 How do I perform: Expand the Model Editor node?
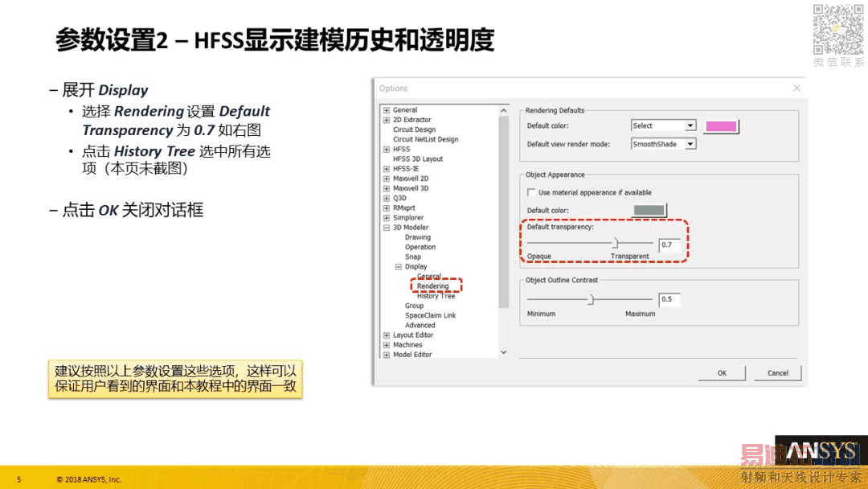pyautogui.click(x=387, y=355)
